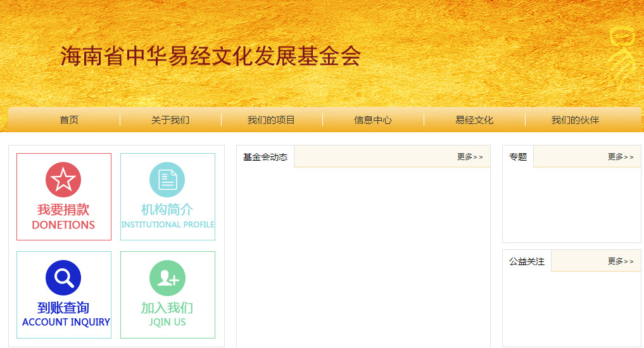Click the 到账查询 ACCOUNT INQUIRY text
644x348 pixels.
coord(66,314)
